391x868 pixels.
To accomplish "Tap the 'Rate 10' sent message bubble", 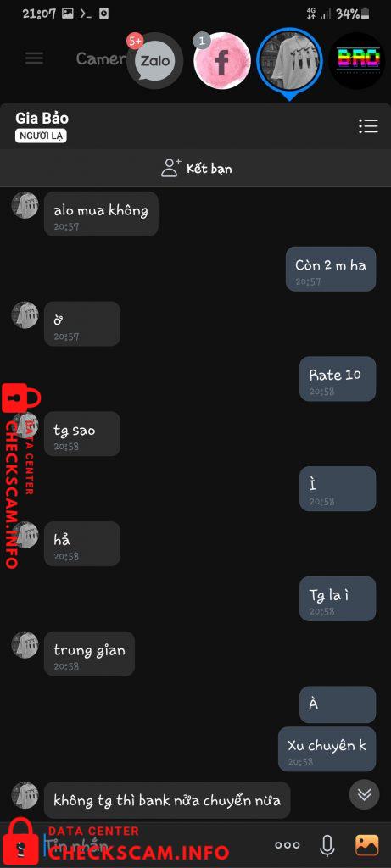I will tap(338, 379).
